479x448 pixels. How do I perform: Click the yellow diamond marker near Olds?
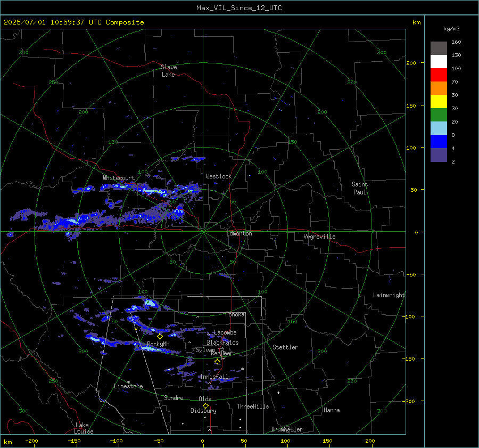click(x=205, y=406)
